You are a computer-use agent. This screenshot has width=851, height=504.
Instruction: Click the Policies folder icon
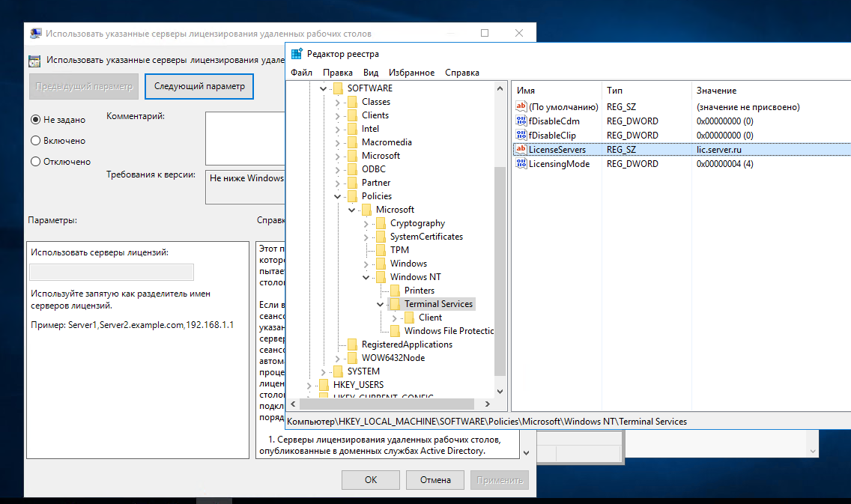[x=352, y=196]
